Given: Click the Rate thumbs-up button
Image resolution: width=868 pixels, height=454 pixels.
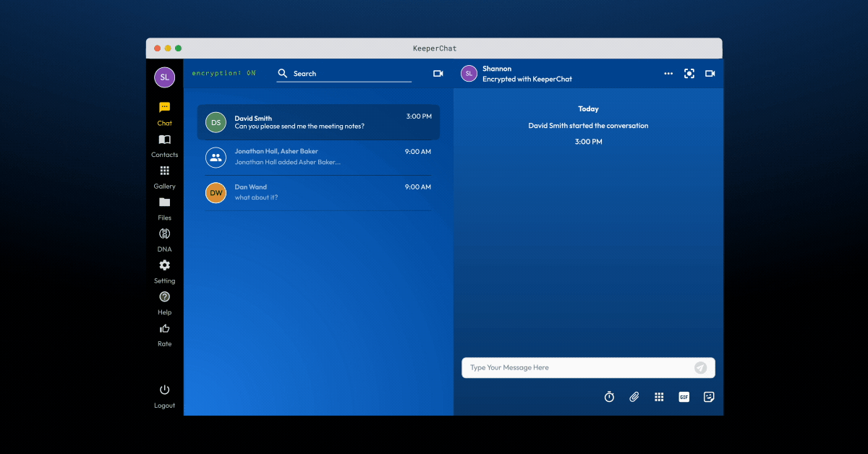Looking at the screenshot, I should (164, 334).
